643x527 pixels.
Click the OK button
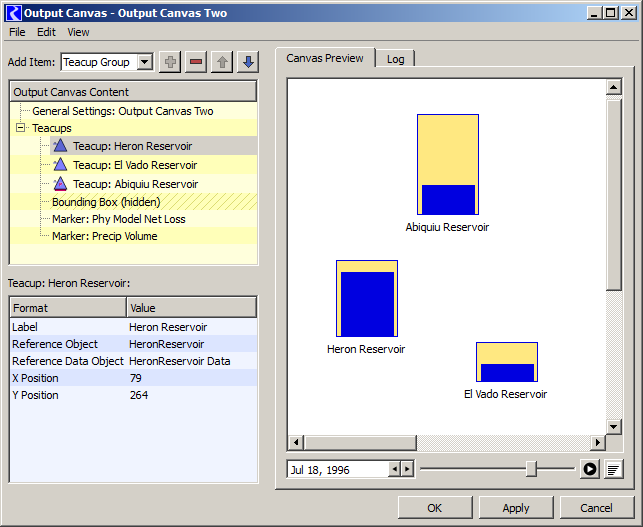(435, 508)
